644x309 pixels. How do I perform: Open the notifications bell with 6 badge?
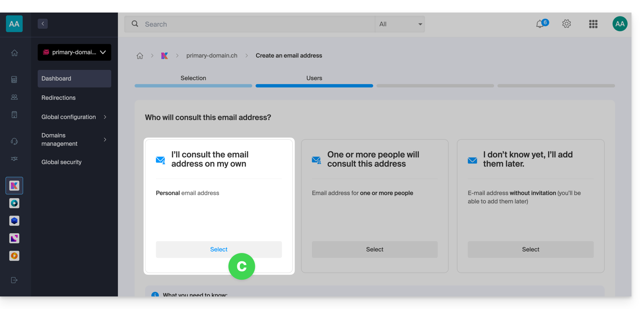coord(540,24)
